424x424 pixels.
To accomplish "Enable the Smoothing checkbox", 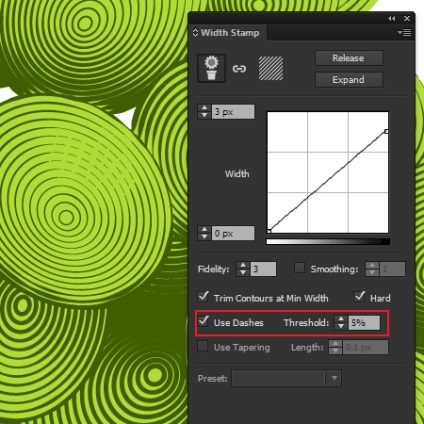I will 299,268.
